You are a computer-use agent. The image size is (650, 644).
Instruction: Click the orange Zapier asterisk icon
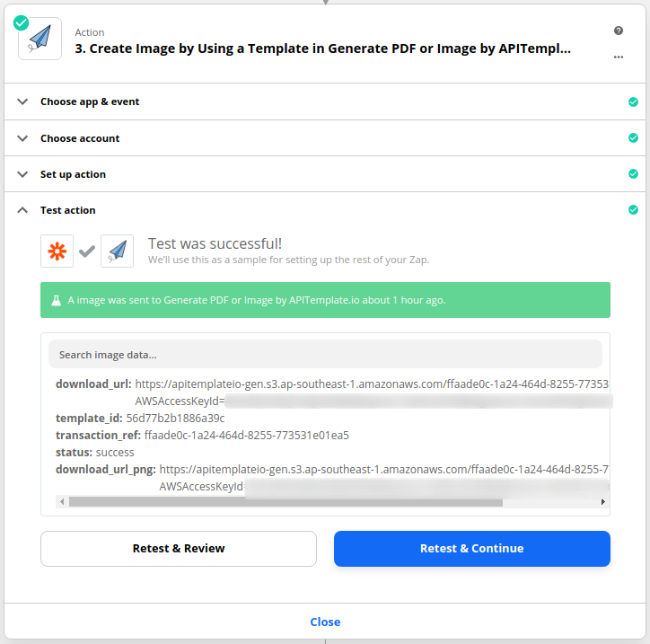(57, 251)
